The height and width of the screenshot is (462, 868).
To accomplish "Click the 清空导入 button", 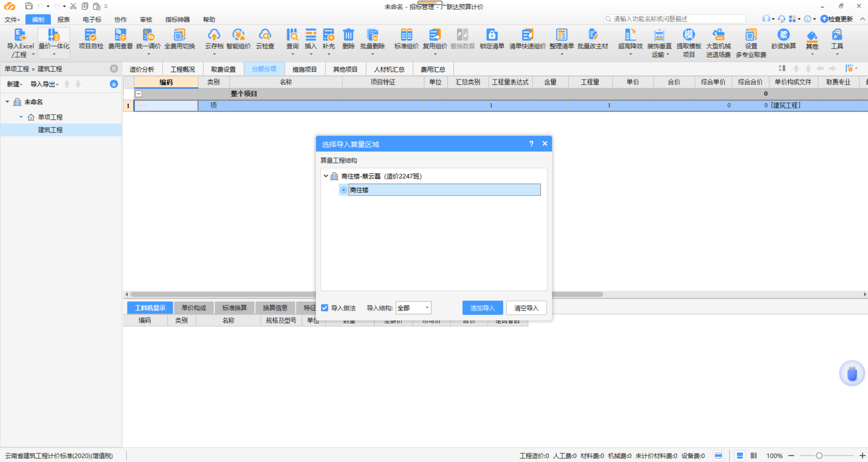I will click(x=526, y=308).
